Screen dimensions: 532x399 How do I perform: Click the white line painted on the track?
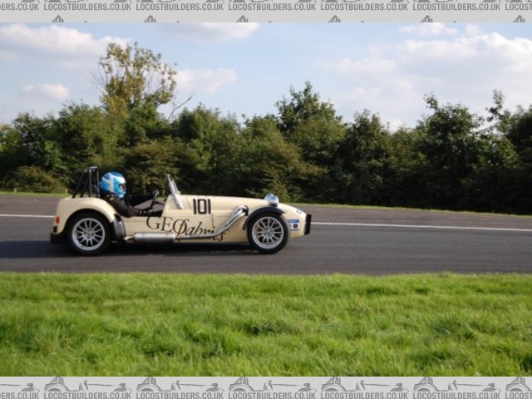click(x=416, y=226)
